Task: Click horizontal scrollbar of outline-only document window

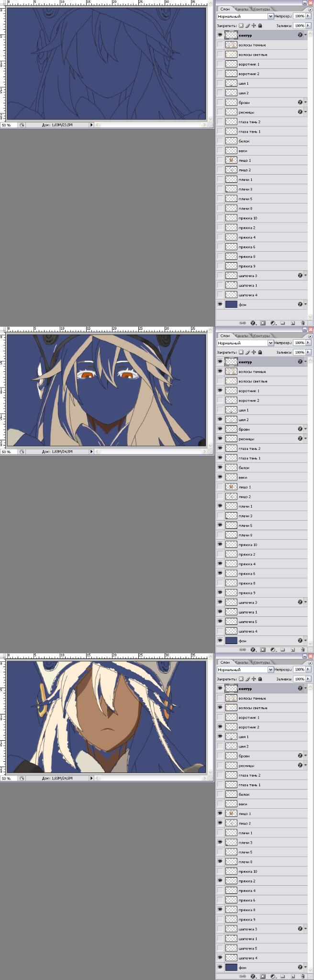Action: [x=150, y=125]
